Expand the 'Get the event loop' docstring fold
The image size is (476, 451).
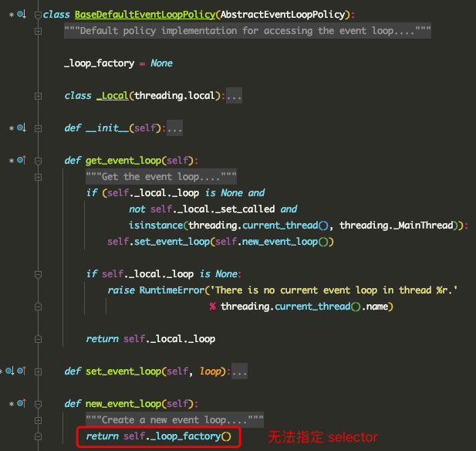click(x=38, y=177)
